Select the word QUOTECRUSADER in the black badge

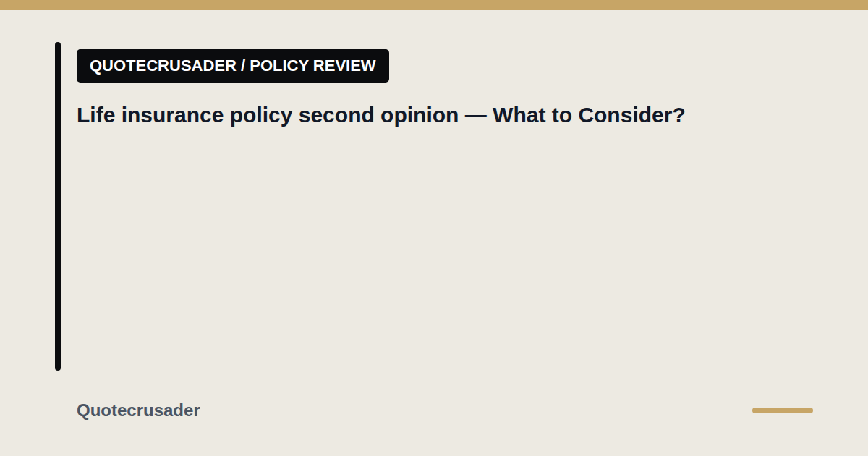163,66
